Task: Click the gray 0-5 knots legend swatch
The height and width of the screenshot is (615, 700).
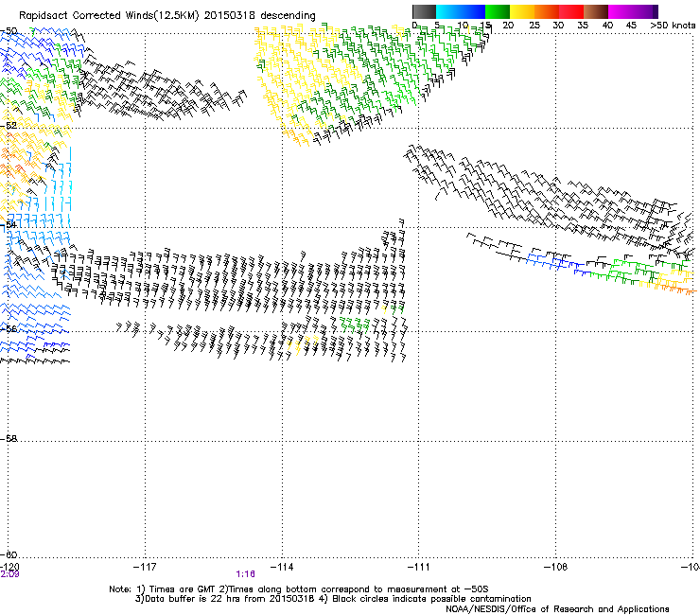Action: coord(424,11)
